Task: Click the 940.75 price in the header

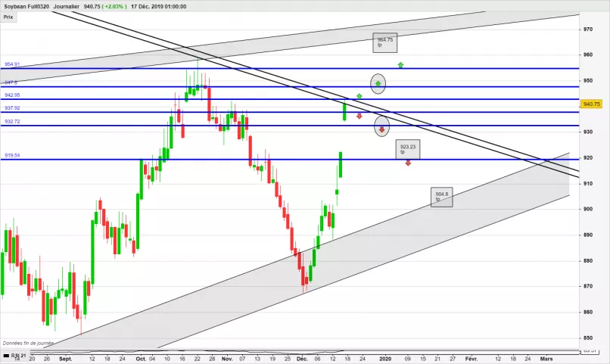Action: click(92, 7)
